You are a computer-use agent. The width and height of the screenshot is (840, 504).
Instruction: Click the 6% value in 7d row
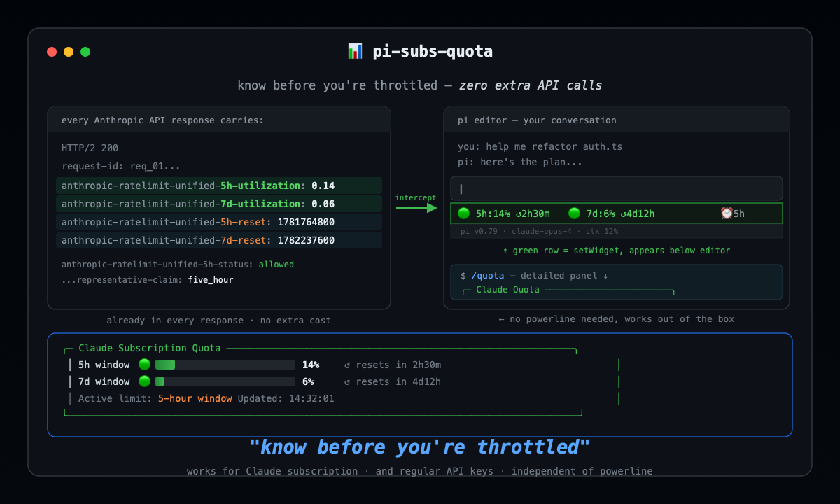coord(308,381)
